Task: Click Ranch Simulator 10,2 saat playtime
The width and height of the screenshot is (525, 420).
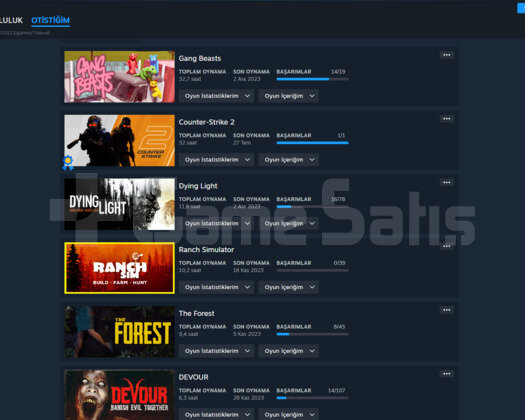Action: click(190, 270)
